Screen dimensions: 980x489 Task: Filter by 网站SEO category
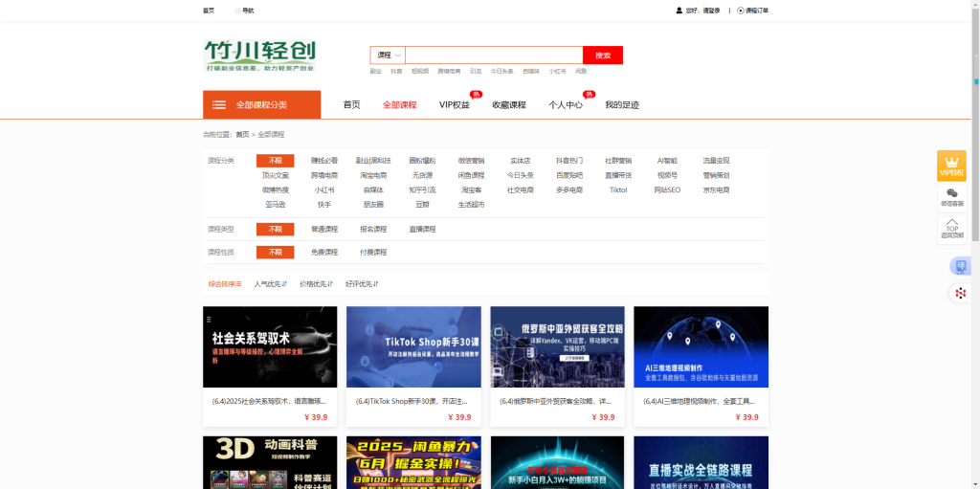click(667, 190)
